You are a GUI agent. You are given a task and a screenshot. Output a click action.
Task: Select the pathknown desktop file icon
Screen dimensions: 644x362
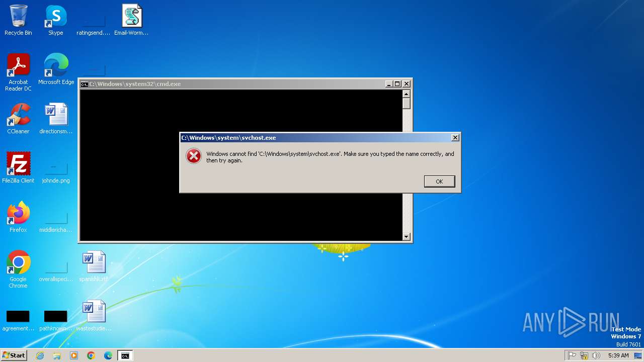tap(56, 321)
